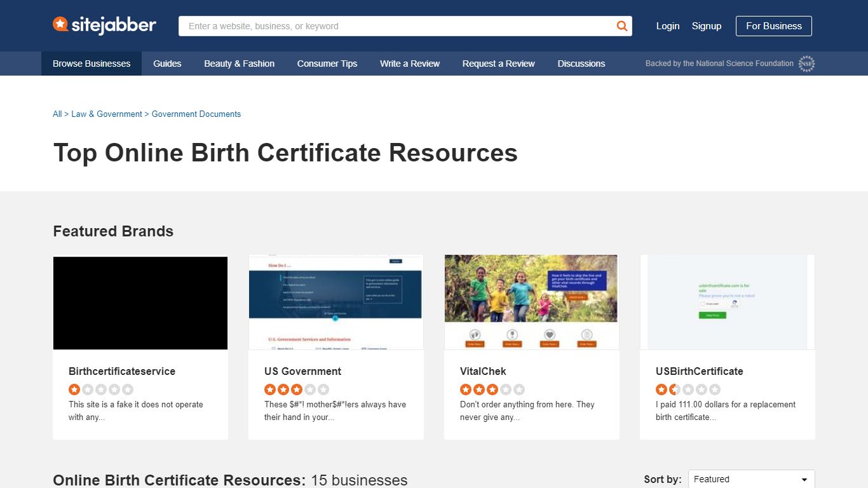This screenshot has width=868, height=488.
Task: Click the Sitejabber logo
Action: pos(104,25)
